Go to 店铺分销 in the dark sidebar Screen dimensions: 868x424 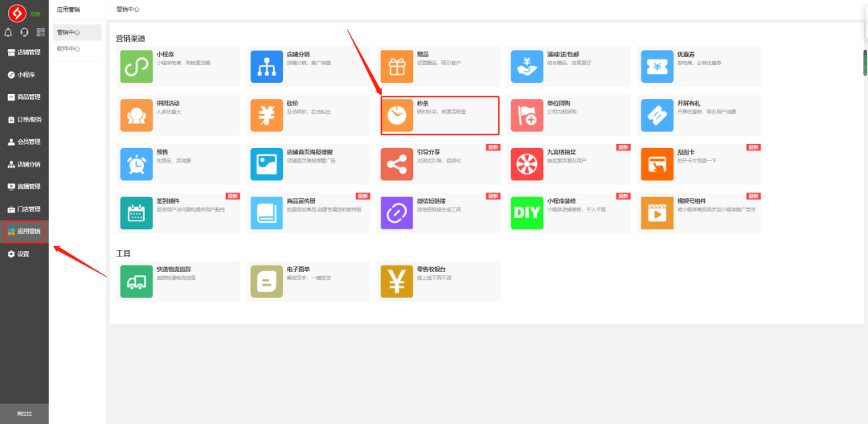[24, 164]
